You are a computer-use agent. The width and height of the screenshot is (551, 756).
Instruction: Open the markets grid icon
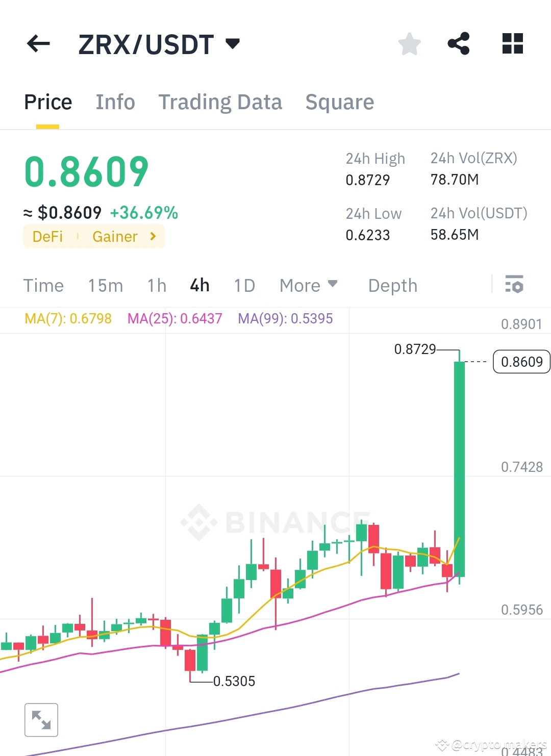(512, 44)
